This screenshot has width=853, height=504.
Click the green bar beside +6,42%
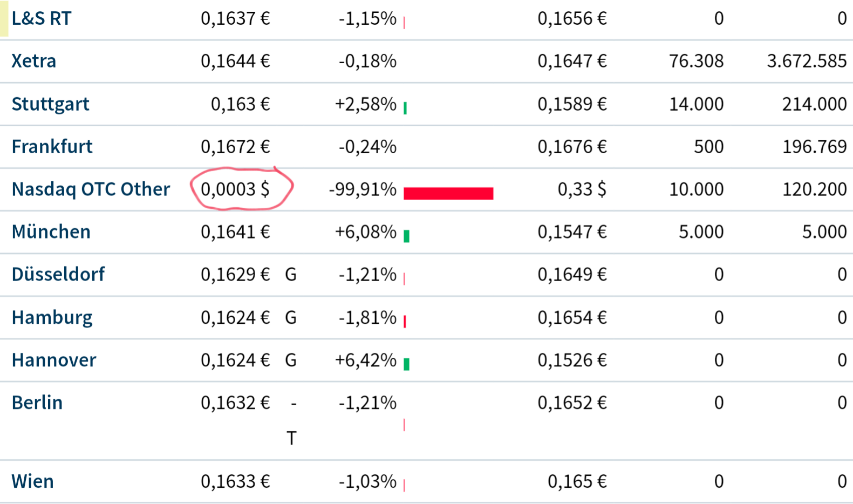coord(407,364)
